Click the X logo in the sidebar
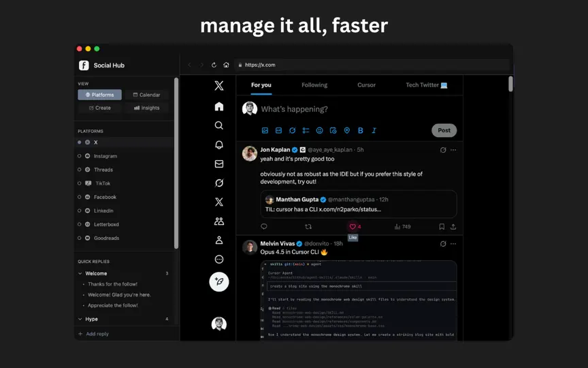Image resolution: width=588 pixels, height=368 pixels. click(x=219, y=86)
